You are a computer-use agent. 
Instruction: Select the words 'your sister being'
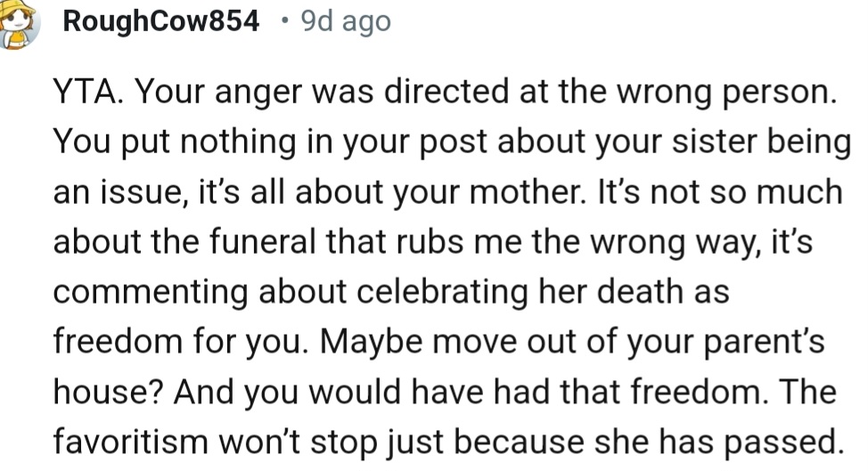pos(722,142)
